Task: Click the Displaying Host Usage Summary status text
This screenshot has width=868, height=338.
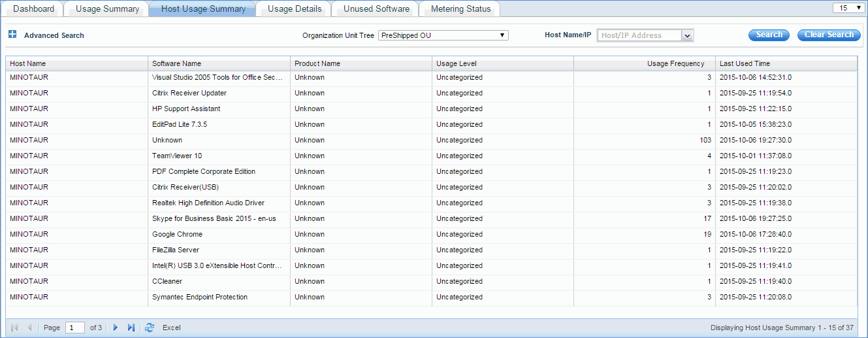Action: pos(782,328)
